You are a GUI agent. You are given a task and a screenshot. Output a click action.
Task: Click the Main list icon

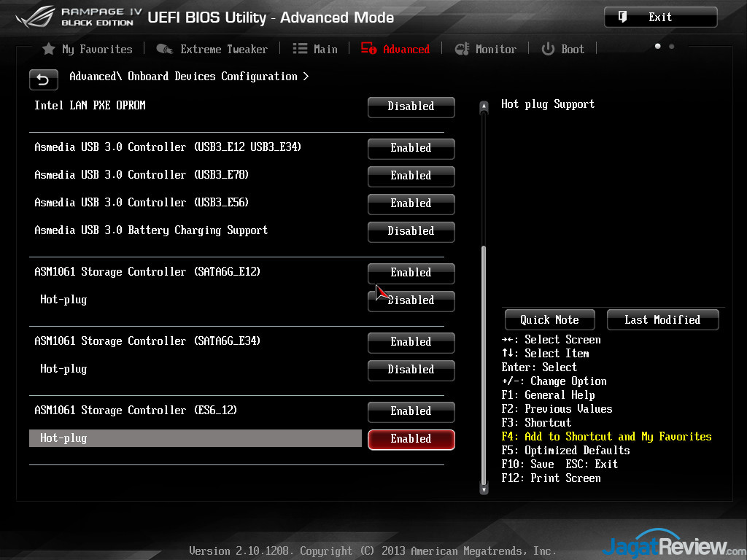pyautogui.click(x=300, y=49)
